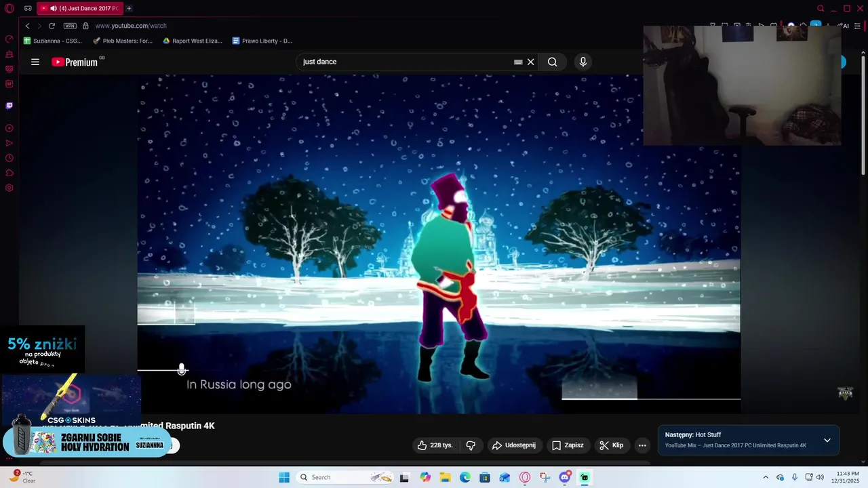Image resolution: width=868 pixels, height=488 pixels.
Task: Open Microsoft Store from taskbar
Action: coord(485,477)
